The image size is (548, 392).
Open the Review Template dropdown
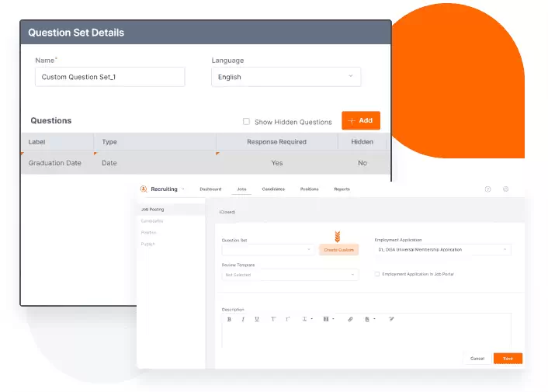pos(290,275)
